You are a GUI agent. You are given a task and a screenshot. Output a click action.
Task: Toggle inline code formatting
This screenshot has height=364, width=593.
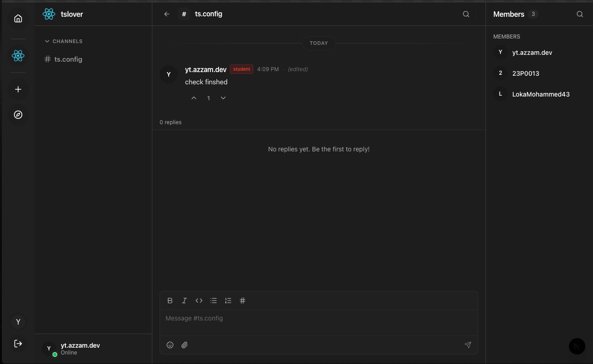tap(199, 301)
